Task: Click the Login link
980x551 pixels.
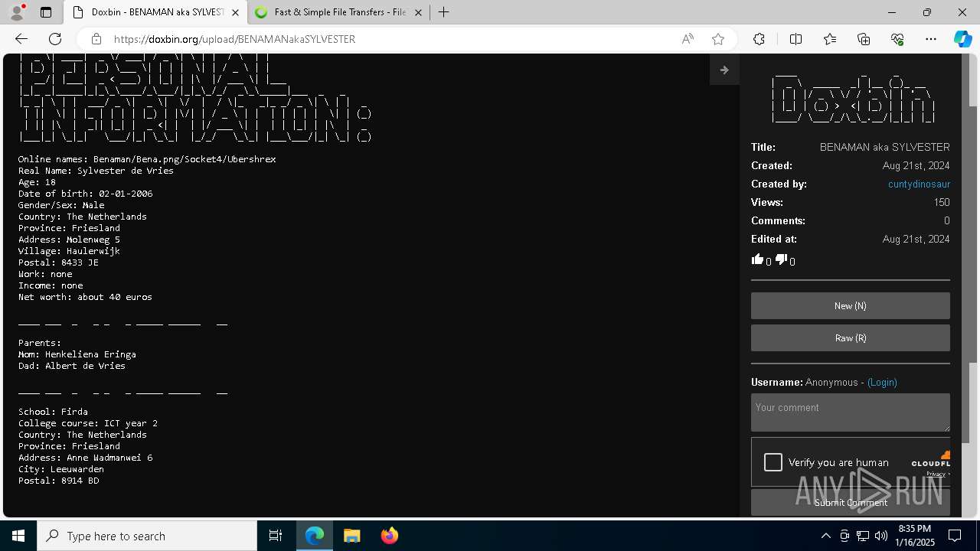Action: click(x=882, y=382)
